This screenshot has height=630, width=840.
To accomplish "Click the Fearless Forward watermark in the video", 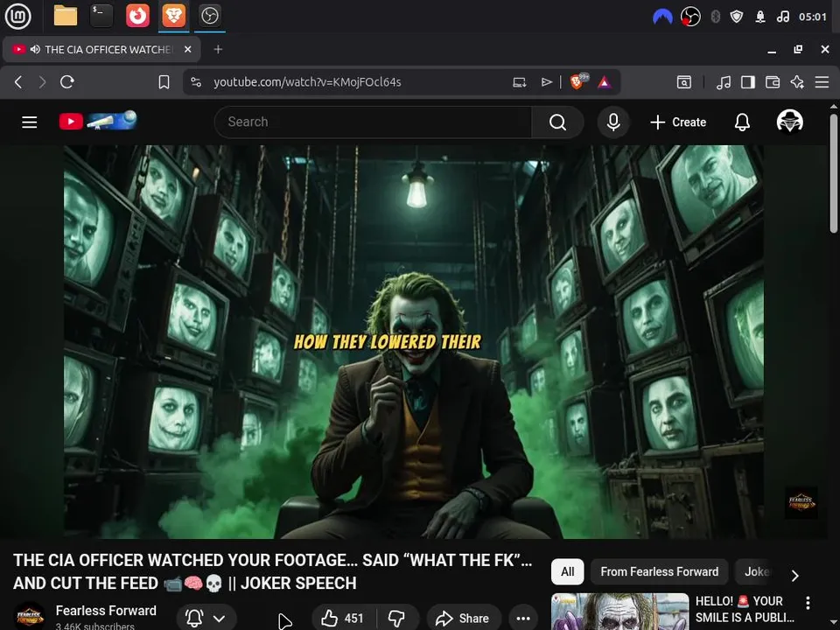I will point(801,502).
